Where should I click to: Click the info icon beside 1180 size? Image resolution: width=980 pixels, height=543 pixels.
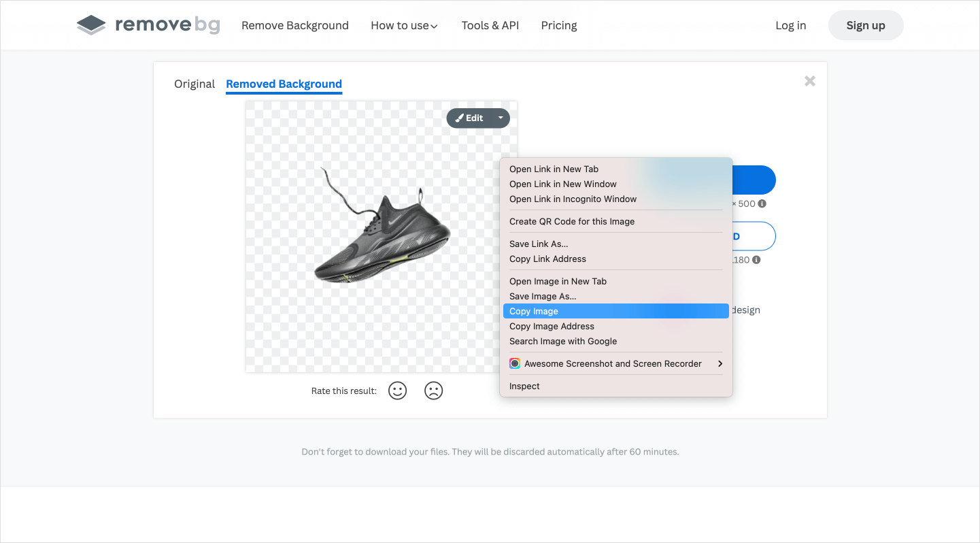coord(756,260)
